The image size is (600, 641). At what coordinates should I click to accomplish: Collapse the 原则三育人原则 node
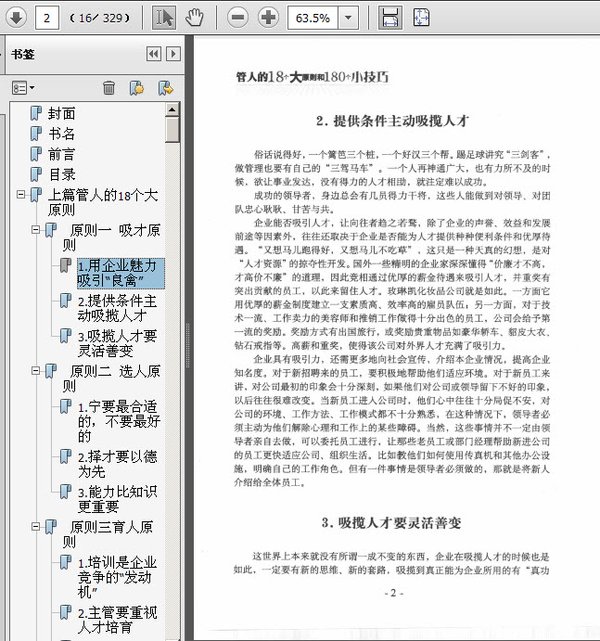coord(36,527)
